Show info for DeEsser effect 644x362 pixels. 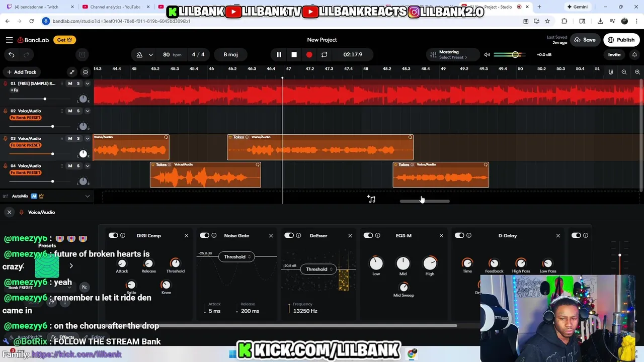(298, 235)
